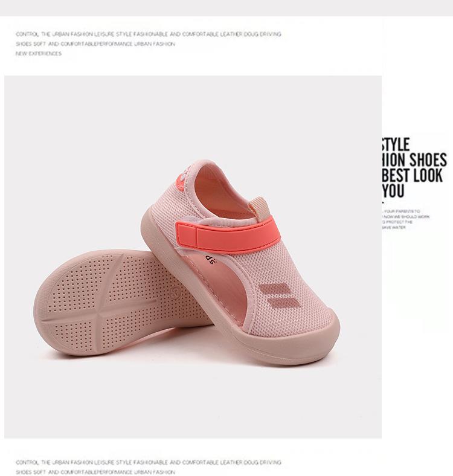Click the 'BEST LOOK' heading text
The image size is (453, 476).
(x=413, y=175)
